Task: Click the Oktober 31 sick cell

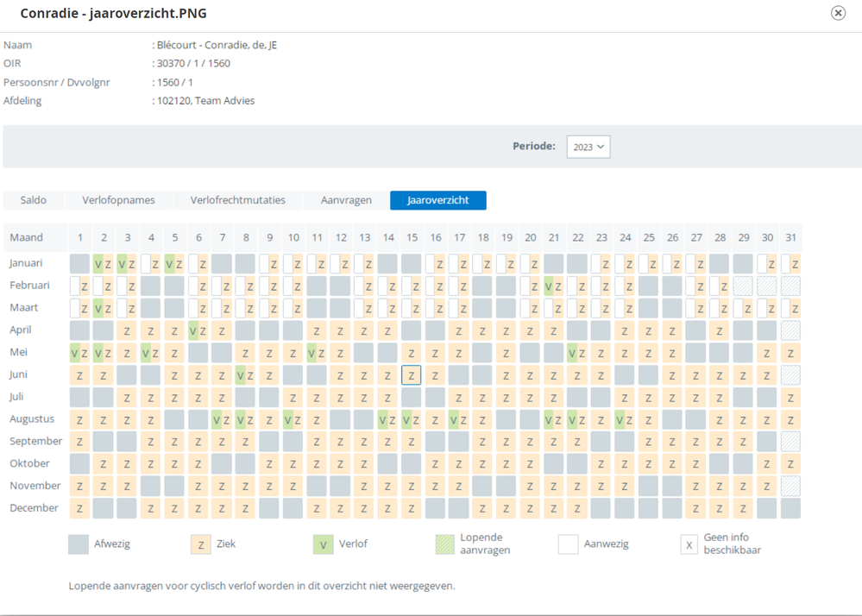Action: [x=790, y=464]
